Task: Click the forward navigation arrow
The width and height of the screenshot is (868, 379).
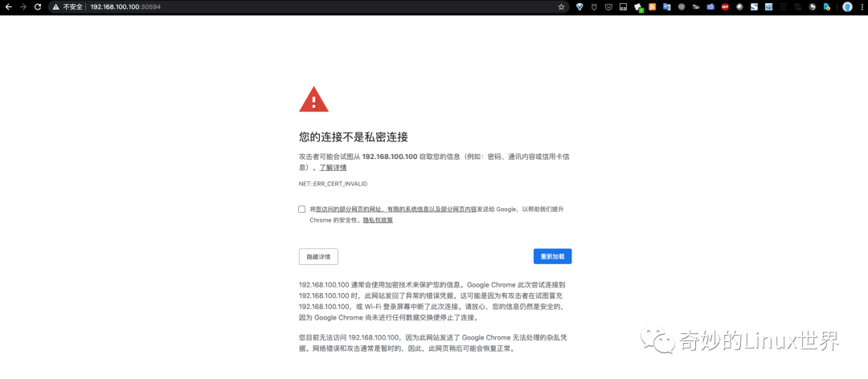Action: [x=23, y=7]
